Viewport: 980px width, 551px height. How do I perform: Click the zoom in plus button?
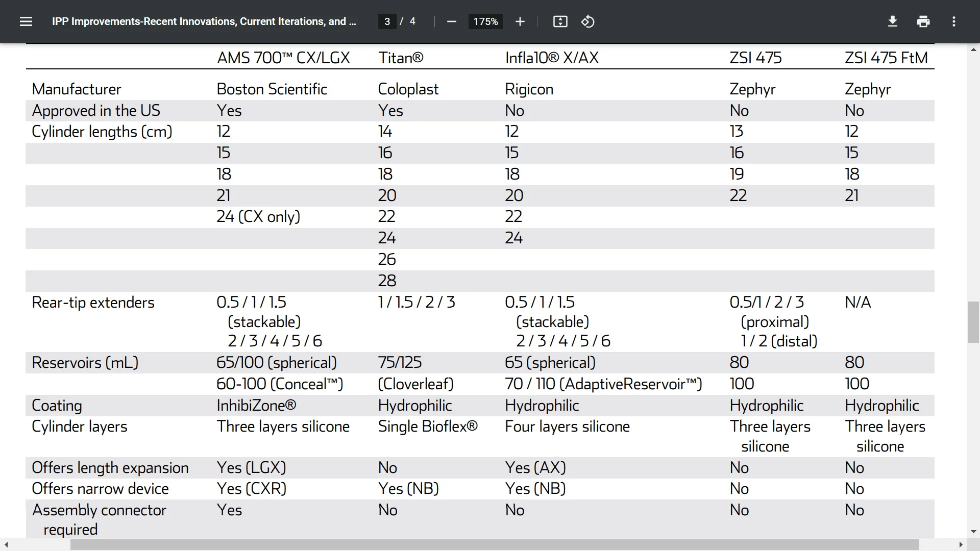(520, 21)
